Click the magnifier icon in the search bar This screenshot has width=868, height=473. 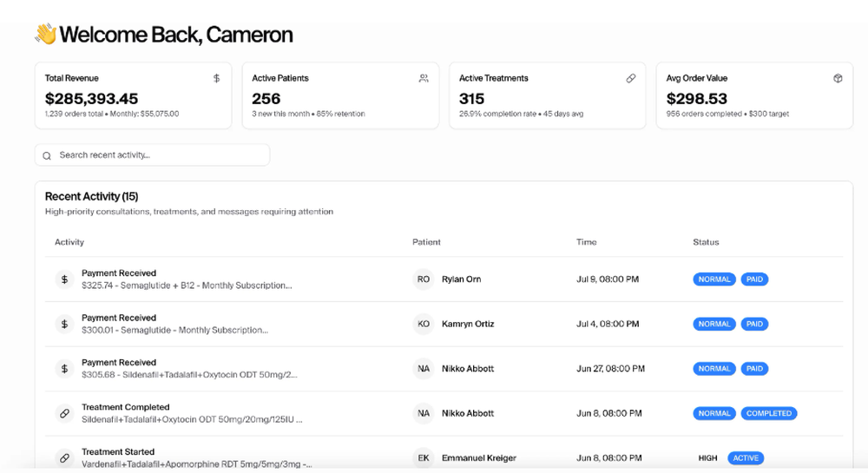[47, 155]
